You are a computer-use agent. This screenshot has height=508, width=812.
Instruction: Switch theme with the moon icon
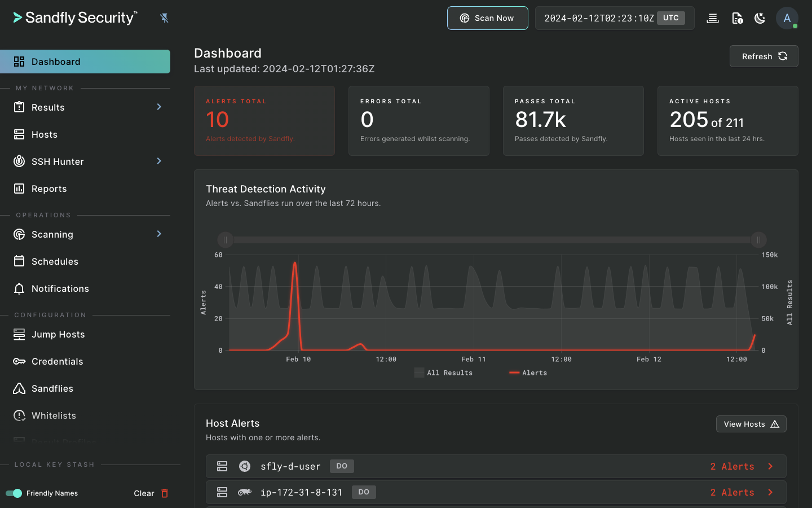(x=760, y=18)
